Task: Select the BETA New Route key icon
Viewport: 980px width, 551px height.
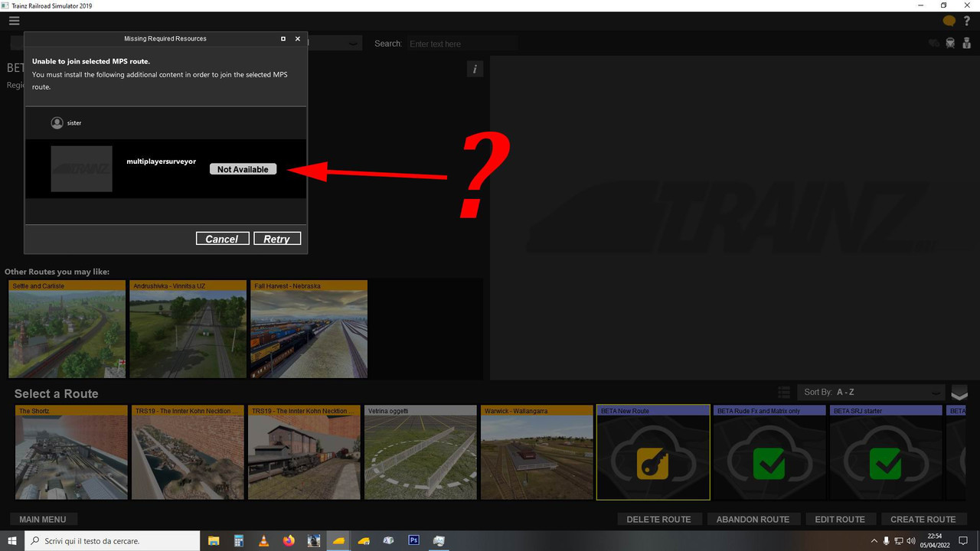Action: coord(653,464)
